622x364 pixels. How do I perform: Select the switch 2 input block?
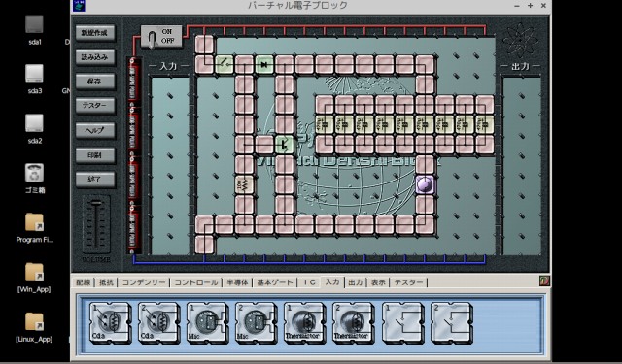point(451,323)
